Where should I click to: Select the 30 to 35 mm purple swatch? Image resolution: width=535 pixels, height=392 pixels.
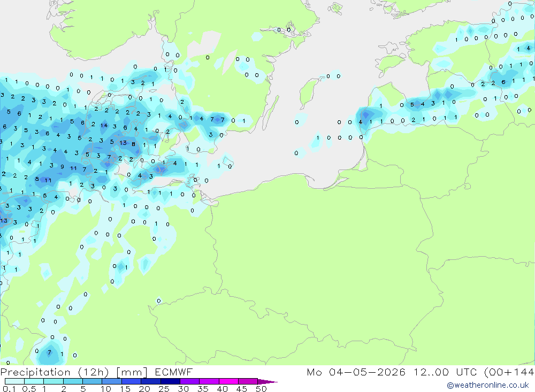190,381
